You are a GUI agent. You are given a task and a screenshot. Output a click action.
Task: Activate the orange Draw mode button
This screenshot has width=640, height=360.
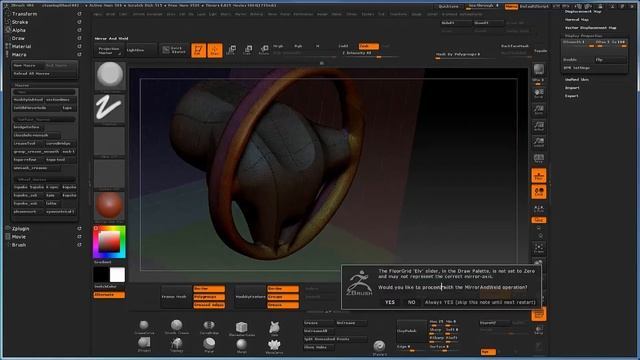pos(215,51)
